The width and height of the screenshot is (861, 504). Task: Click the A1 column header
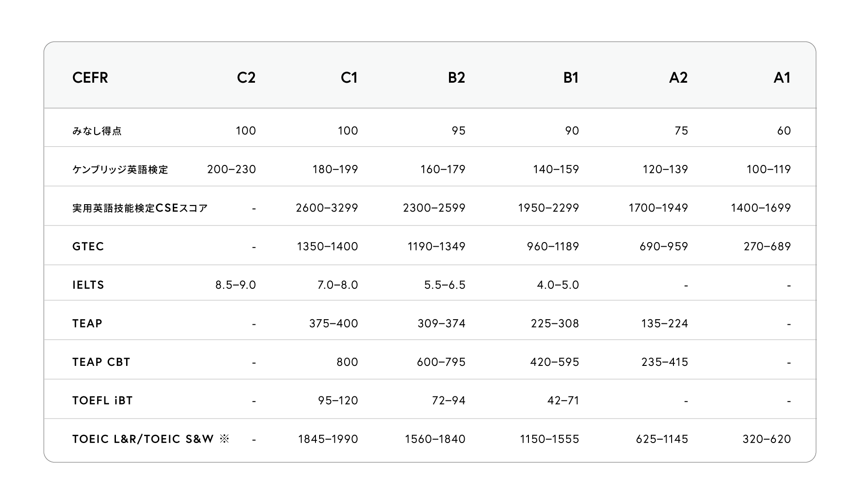point(782,78)
